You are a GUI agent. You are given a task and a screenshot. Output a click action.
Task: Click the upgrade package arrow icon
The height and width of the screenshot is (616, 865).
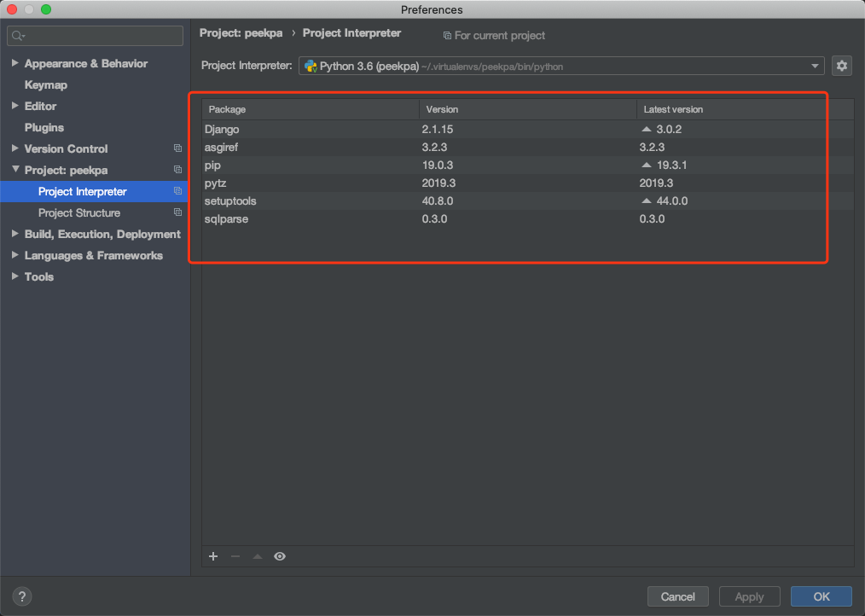258,556
